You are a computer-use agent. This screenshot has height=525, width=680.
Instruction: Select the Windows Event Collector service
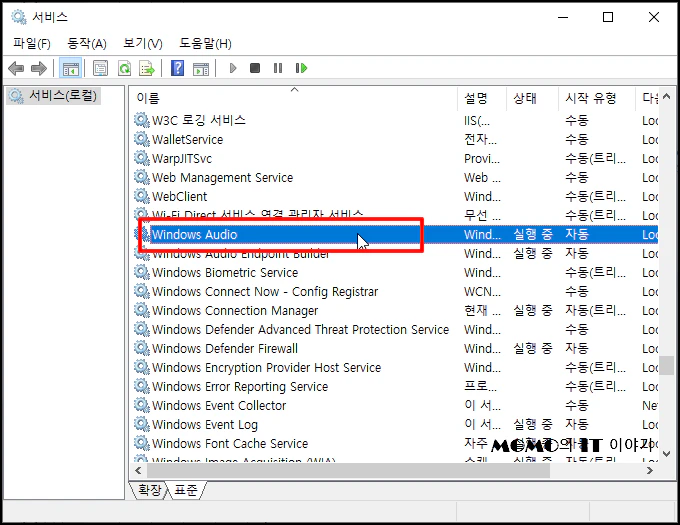coord(395,405)
